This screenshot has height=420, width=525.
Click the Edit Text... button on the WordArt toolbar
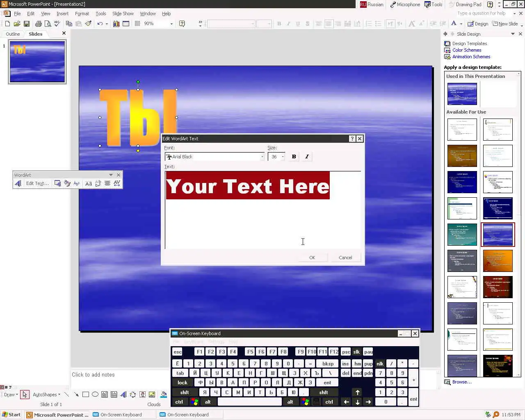click(37, 183)
